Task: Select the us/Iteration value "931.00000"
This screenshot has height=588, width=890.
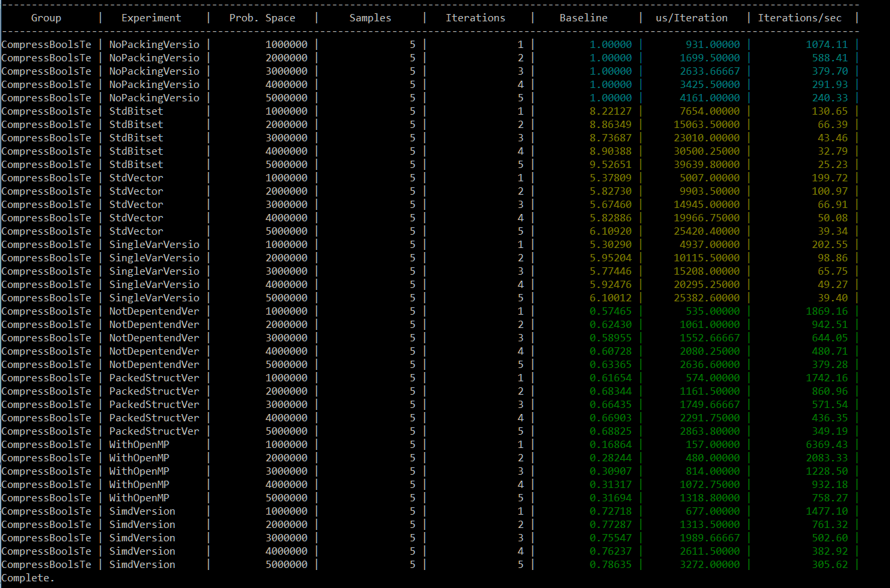Action: (713, 45)
